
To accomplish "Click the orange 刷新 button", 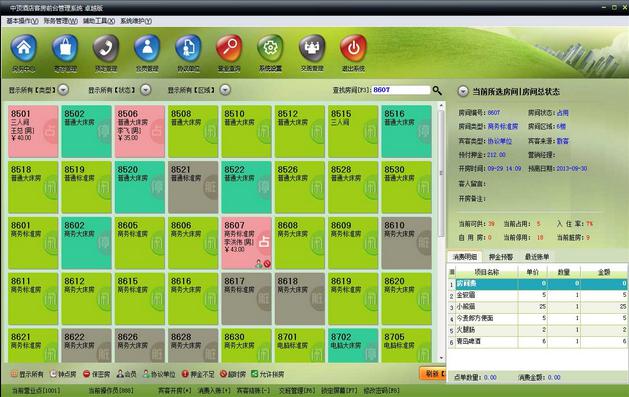I will tap(432, 374).
